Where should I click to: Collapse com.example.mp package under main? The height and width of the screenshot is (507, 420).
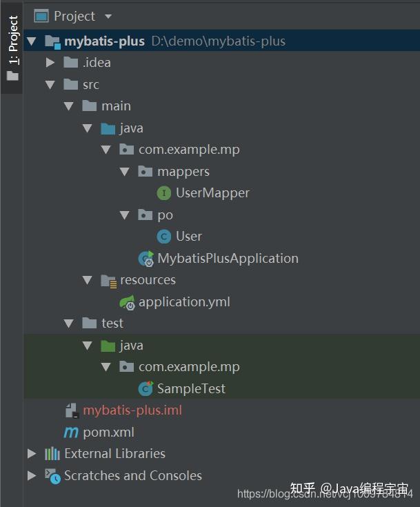[106, 150]
